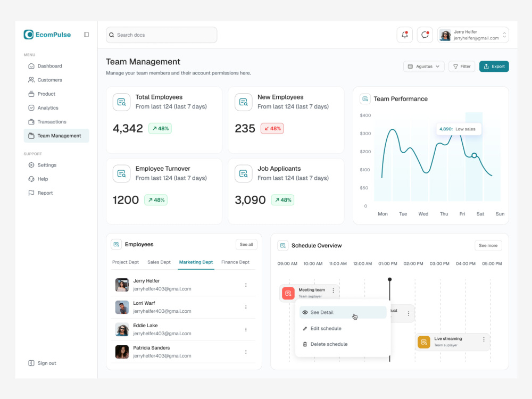Switch to Sales Dept tab
Screen dimensions: 532x399
pyautogui.click(x=159, y=262)
